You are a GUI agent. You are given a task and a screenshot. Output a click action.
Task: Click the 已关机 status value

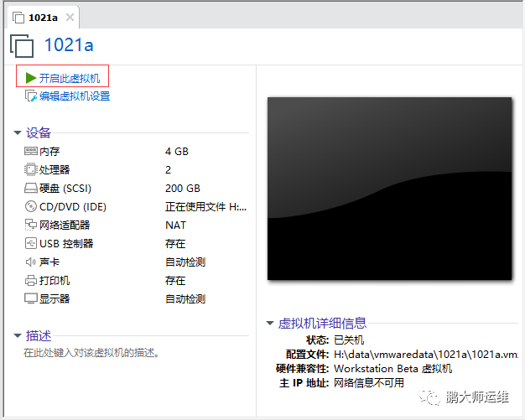(x=349, y=340)
